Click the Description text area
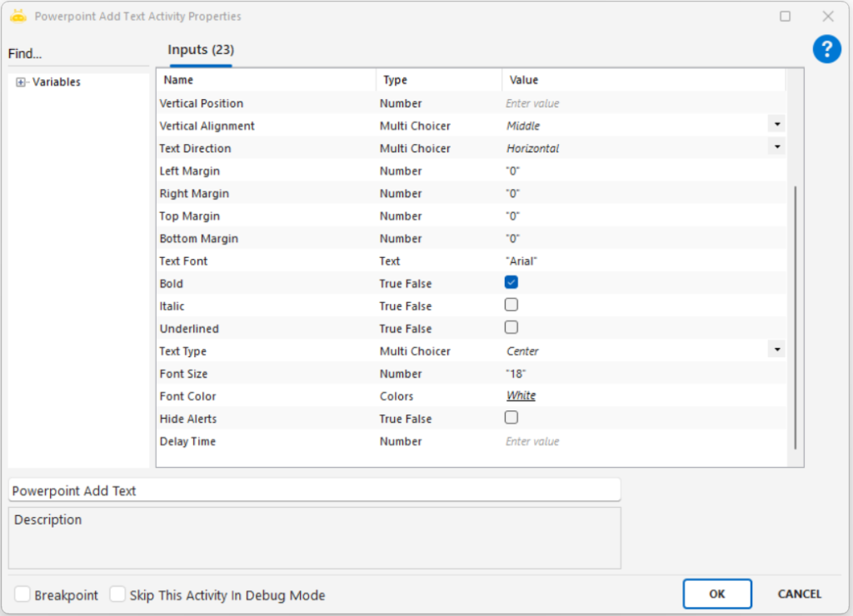 314,538
